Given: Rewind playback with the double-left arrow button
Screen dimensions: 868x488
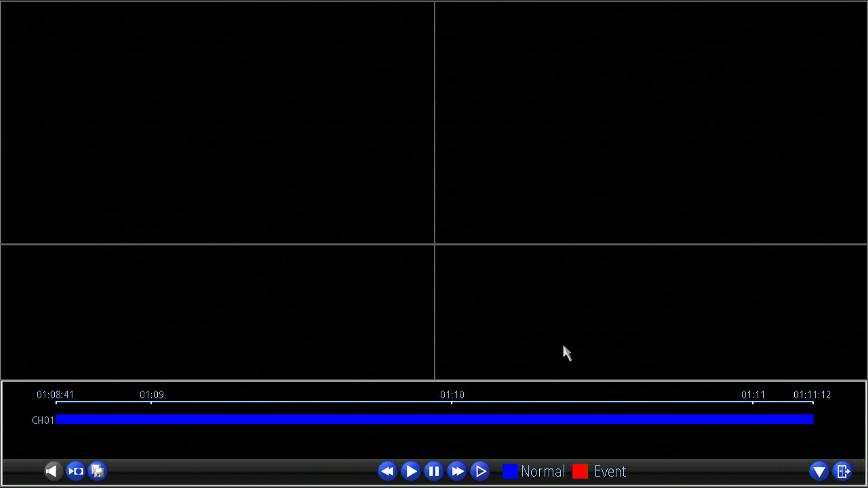Looking at the screenshot, I should pyautogui.click(x=387, y=471).
